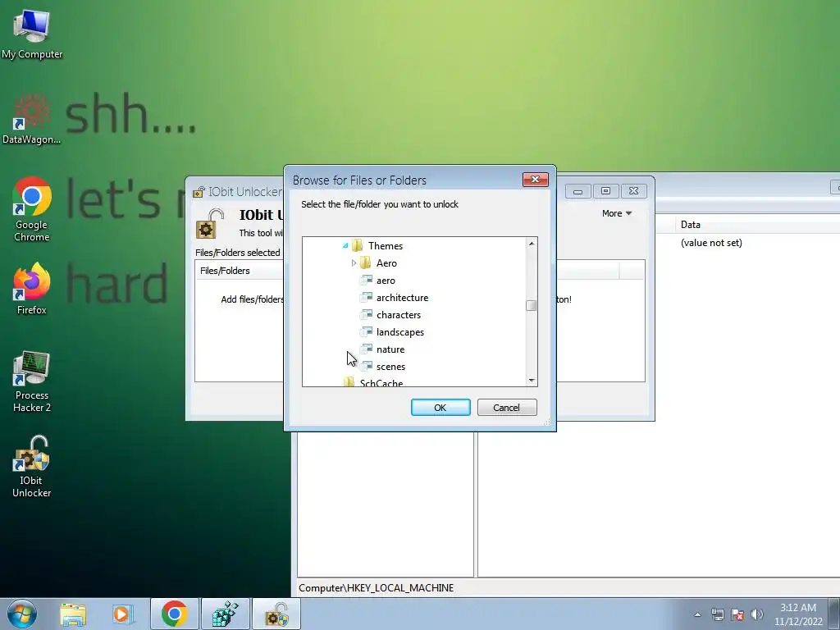Expand the Aero folder node
840x630 pixels.
(x=354, y=263)
